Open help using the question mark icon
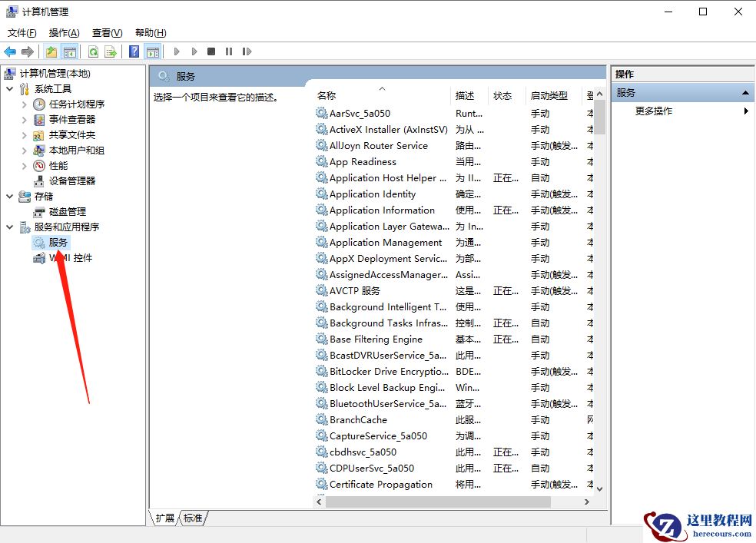 132,51
